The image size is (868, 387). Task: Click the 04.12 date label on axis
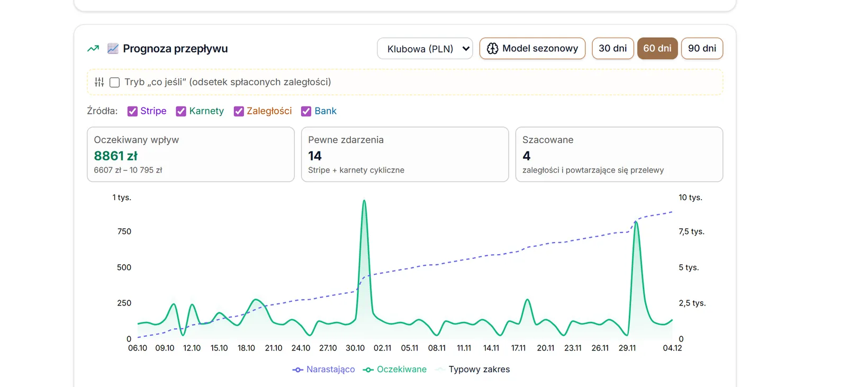click(672, 348)
